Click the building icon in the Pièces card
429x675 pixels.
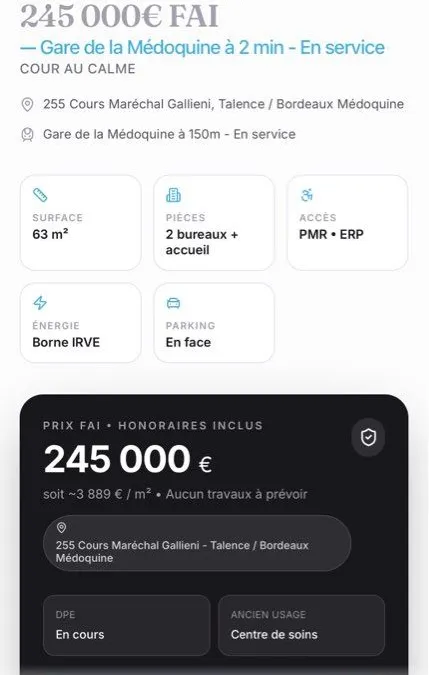coord(173,195)
